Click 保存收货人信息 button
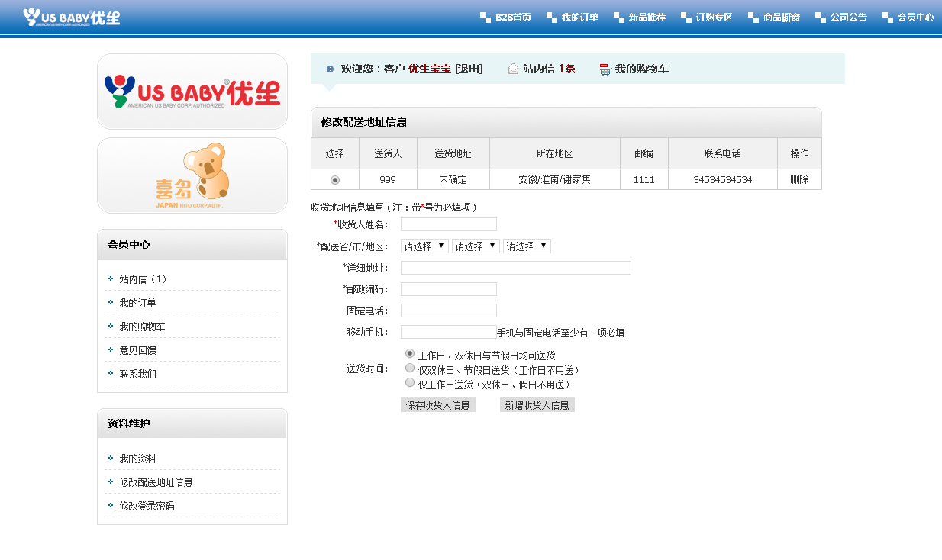942x560 pixels. (438, 405)
